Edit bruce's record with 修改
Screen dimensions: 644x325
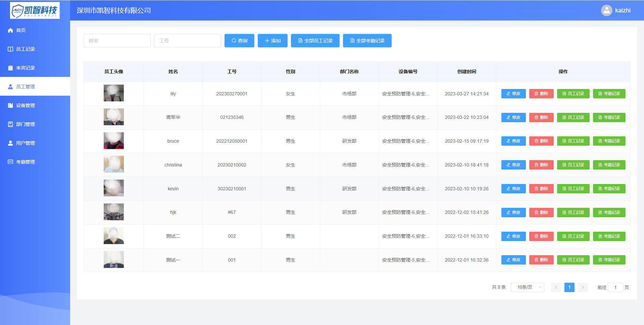(x=513, y=141)
